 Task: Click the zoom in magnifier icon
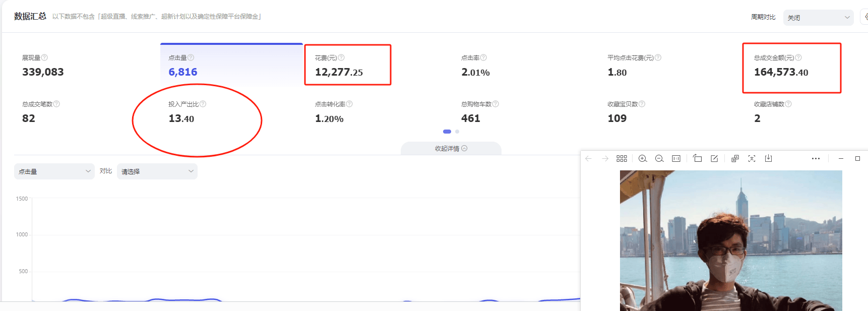point(643,159)
